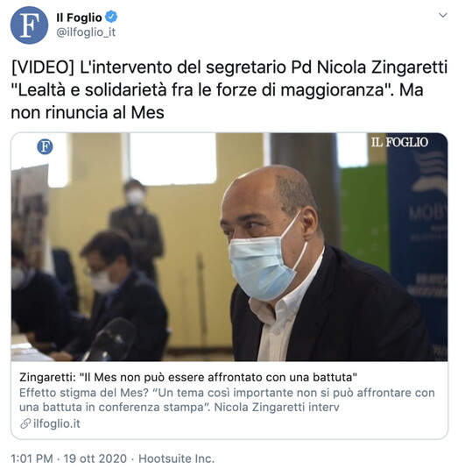Play the Zingaretti video thumbnail
Screen dimensions: 458x476
click(x=229, y=247)
